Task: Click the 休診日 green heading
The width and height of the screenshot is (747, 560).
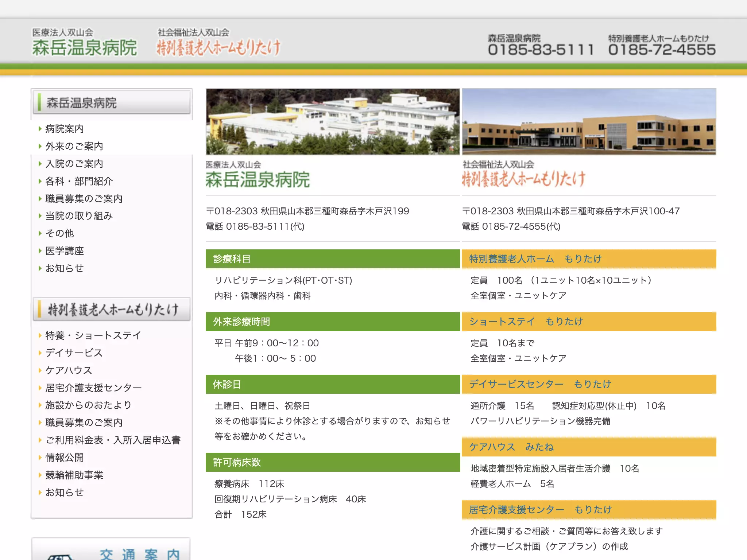Action: [x=333, y=384]
